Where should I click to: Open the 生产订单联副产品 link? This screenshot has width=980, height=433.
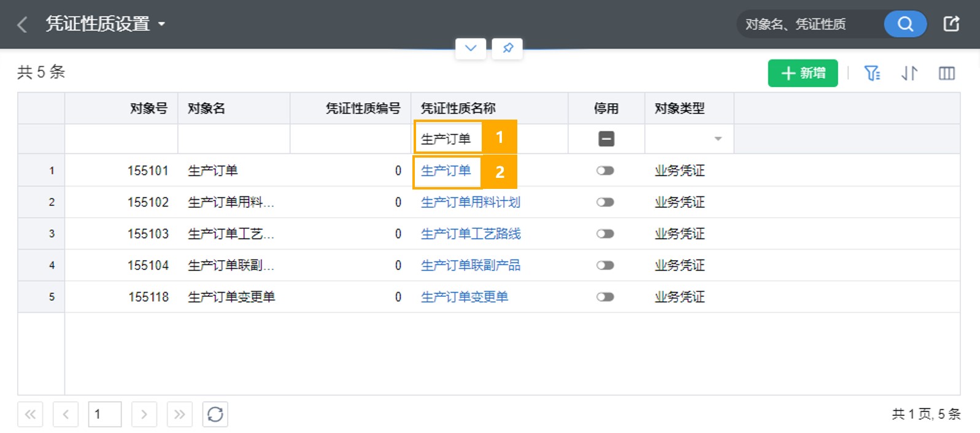pos(471,266)
